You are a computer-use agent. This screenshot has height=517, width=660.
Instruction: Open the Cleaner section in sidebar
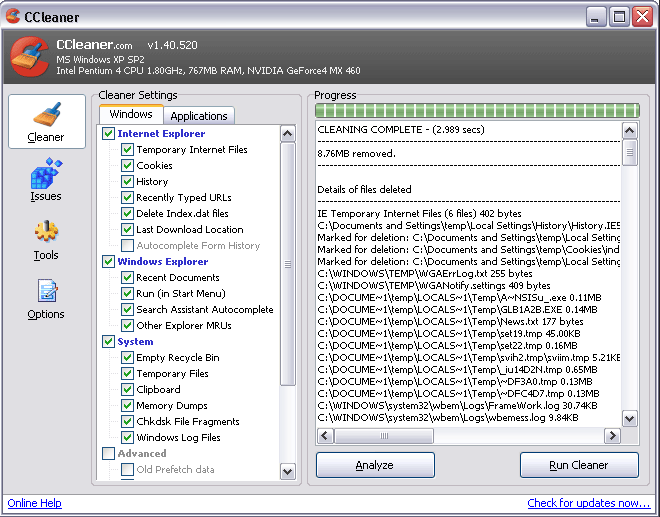(x=47, y=121)
